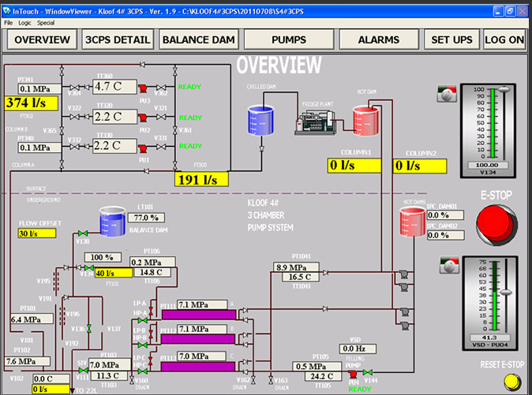The height and width of the screenshot is (395, 532).
Task: Open the ALARMS screen
Action: pyautogui.click(x=379, y=39)
